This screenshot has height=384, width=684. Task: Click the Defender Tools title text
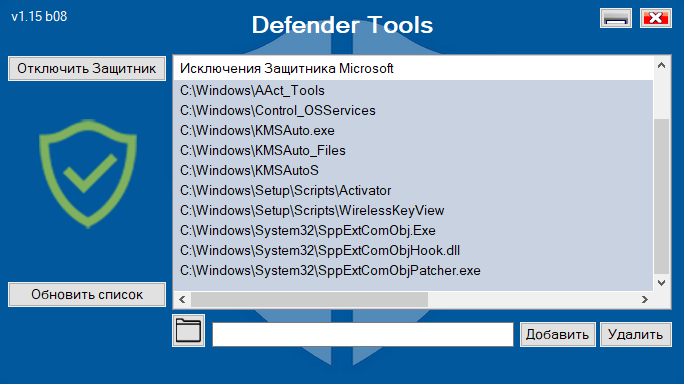point(342,25)
